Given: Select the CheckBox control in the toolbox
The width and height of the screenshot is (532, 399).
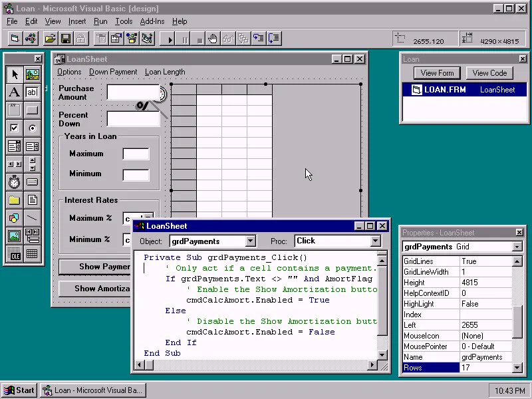Looking at the screenshot, I should click(x=15, y=128).
